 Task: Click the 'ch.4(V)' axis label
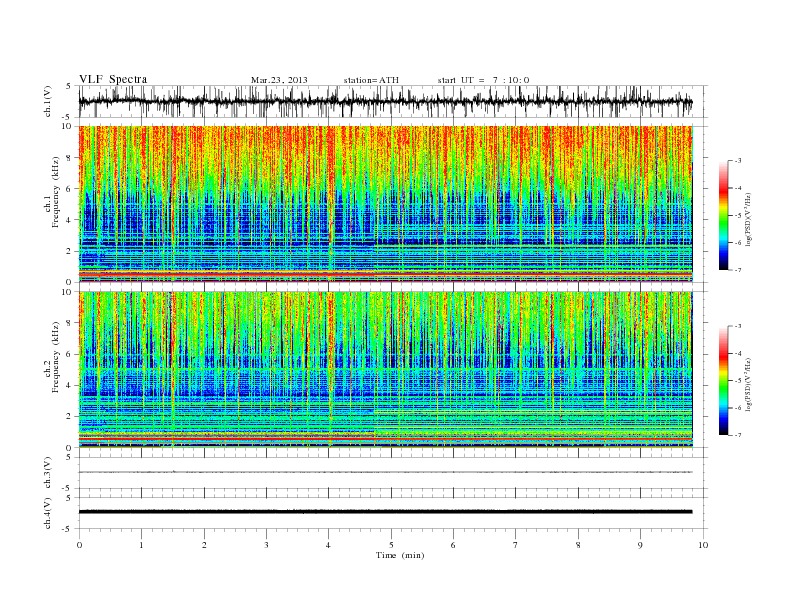[48, 513]
